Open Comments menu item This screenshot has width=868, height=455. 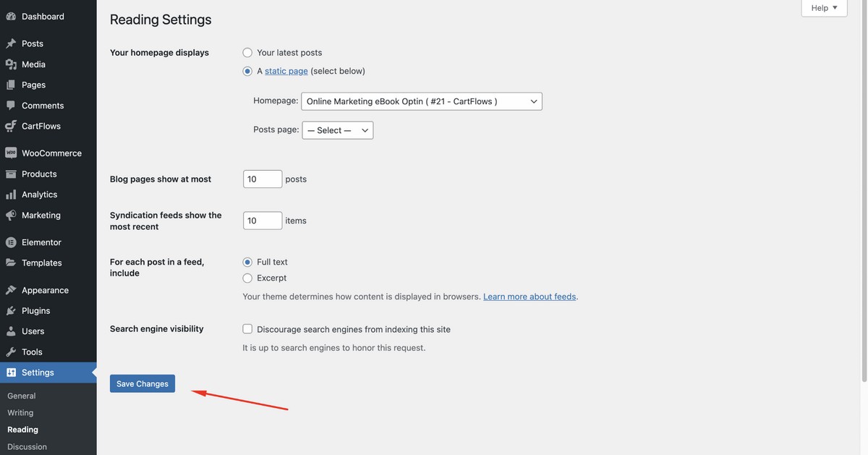click(x=48, y=106)
